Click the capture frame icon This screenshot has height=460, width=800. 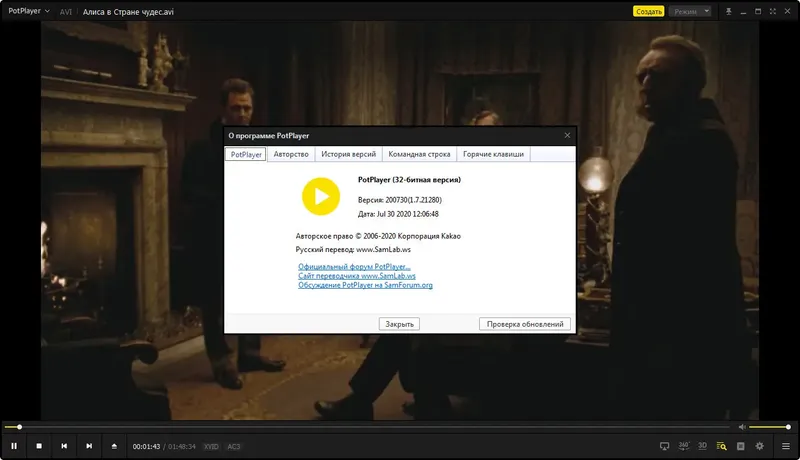pos(741,446)
